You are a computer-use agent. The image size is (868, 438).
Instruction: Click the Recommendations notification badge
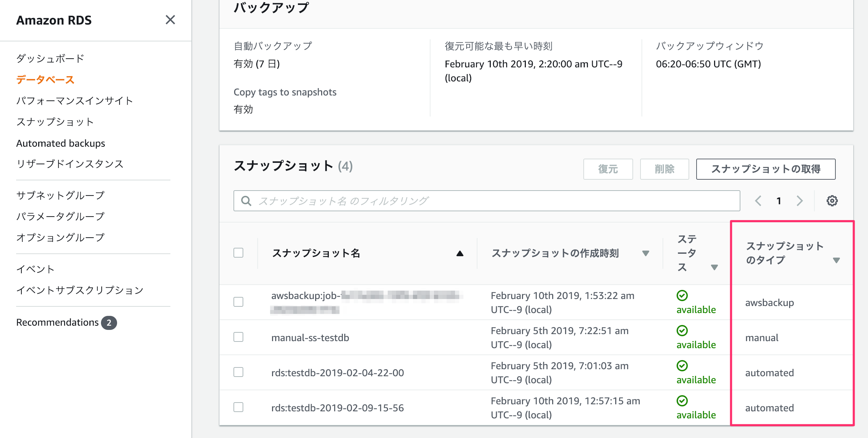click(x=110, y=322)
